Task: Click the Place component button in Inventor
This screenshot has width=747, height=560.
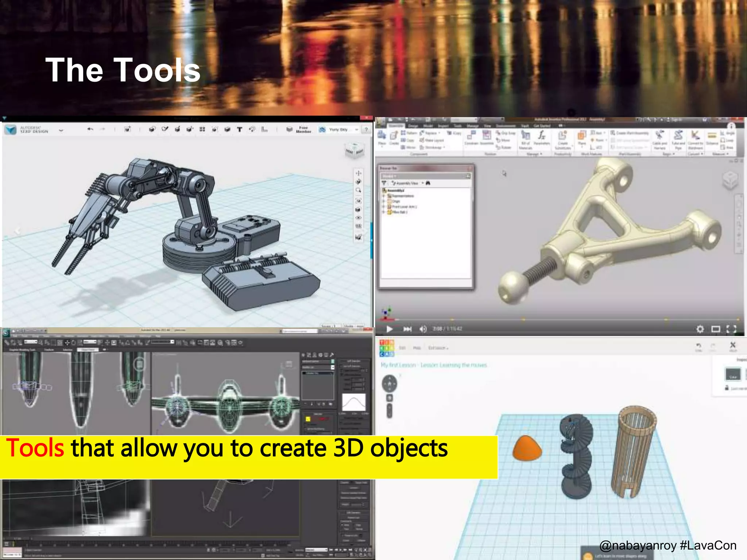Action: [x=382, y=138]
